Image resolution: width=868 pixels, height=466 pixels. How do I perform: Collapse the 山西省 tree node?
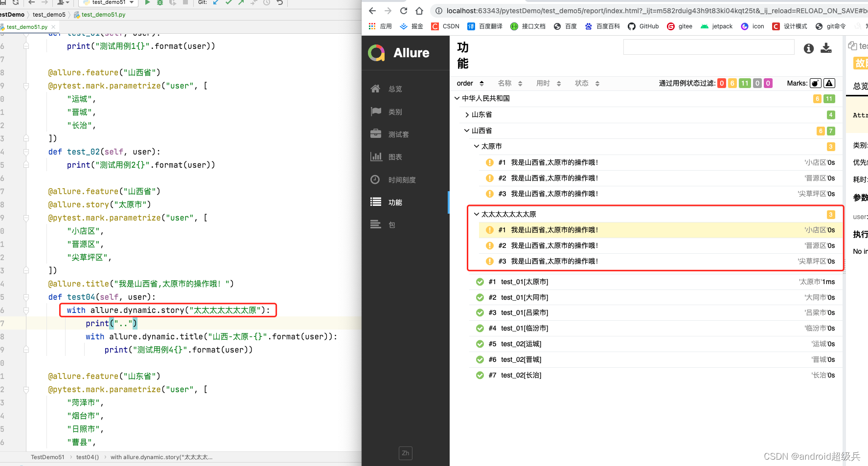[650, 131]
